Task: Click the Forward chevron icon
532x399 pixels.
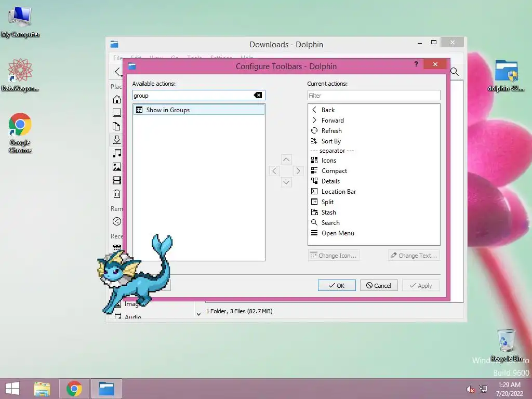Action: tap(314, 120)
